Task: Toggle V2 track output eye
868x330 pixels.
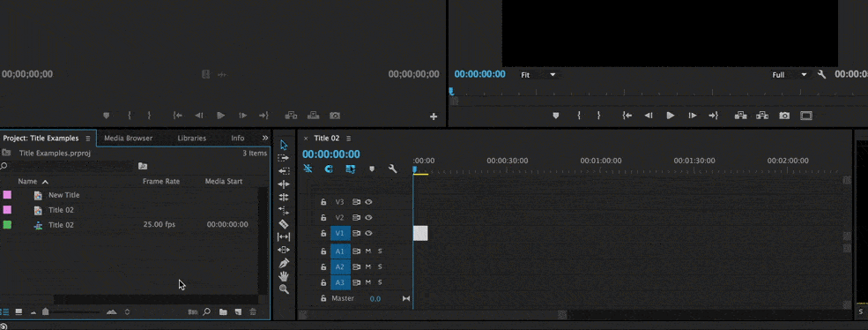Action: click(368, 217)
